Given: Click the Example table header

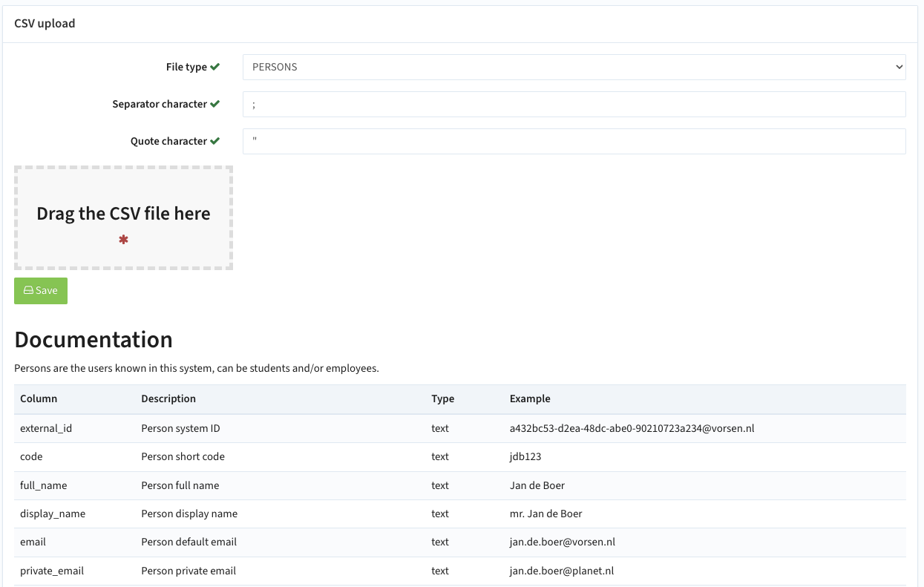Looking at the screenshot, I should (530, 399).
